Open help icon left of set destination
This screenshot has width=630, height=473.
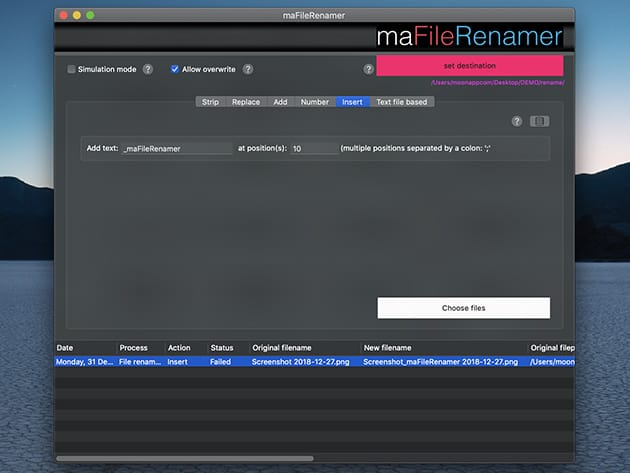pos(369,69)
